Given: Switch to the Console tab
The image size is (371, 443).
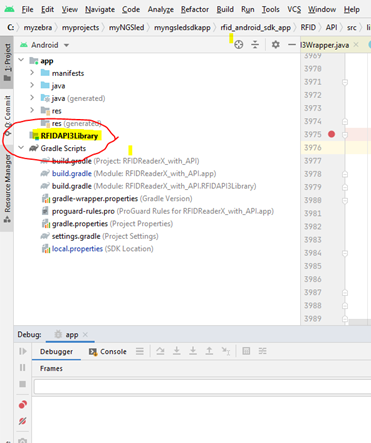Looking at the screenshot, I should click(x=108, y=351).
